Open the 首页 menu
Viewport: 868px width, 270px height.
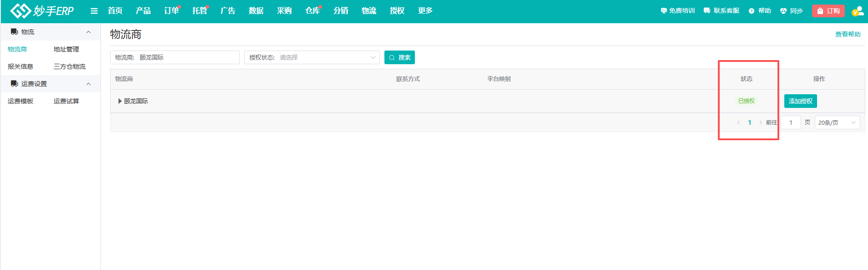[115, 10]
